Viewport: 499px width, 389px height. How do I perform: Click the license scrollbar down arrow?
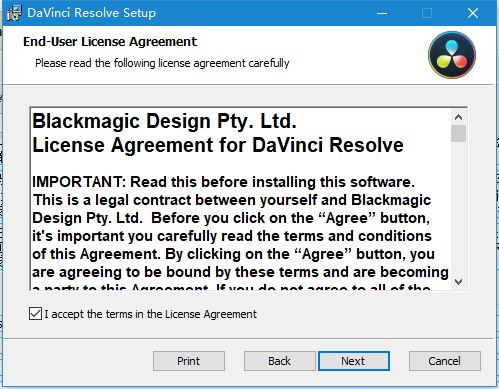pyautogui.click(x=458, y=282)
